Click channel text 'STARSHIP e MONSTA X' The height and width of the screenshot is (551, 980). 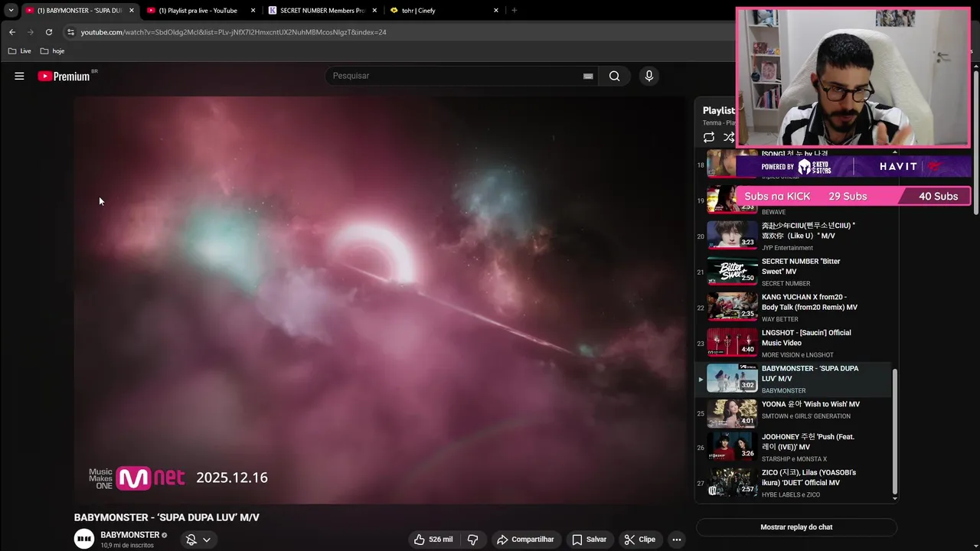pos(794,459)
